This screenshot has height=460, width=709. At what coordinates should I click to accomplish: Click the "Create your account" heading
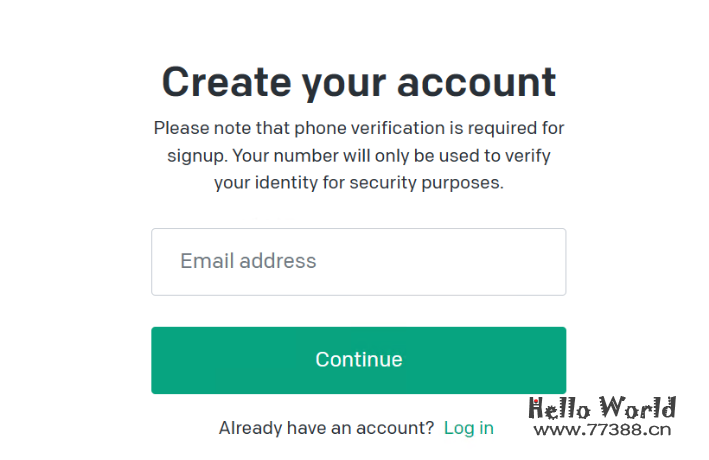click(x=358, y=82)
